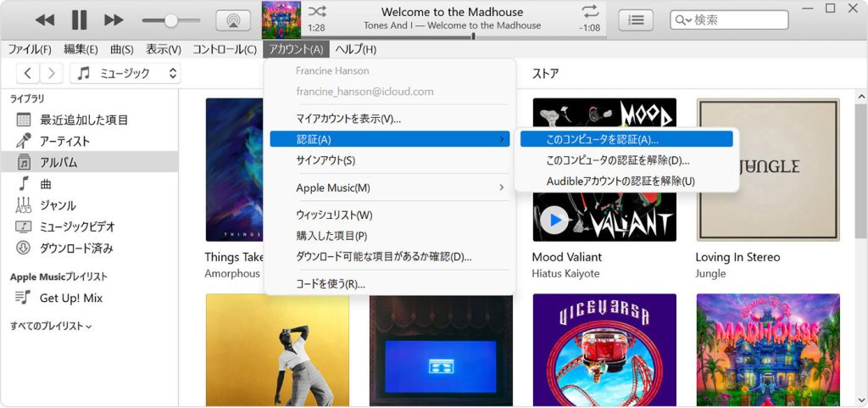Open the AirPlay output button
The image size is (868, 408).
click(233, 20)
